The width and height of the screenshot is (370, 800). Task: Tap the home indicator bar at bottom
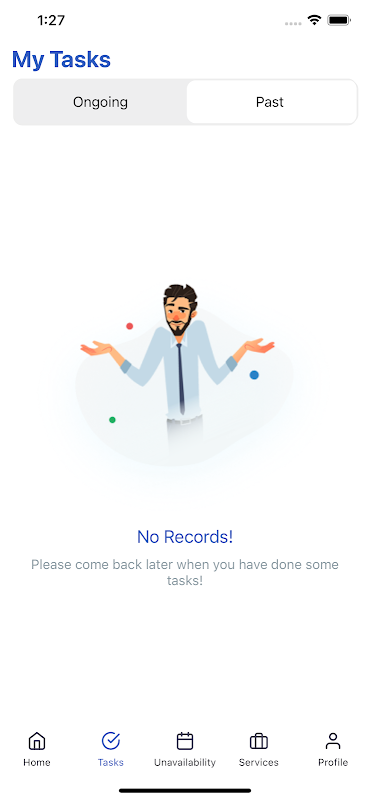[185, 791]
